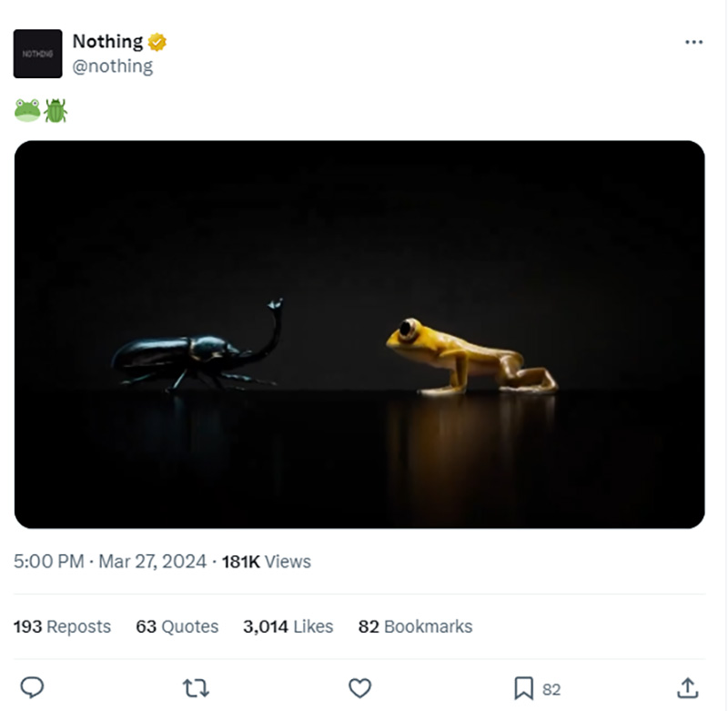
Task: View the 193 Reposts list
Action: 62,626
